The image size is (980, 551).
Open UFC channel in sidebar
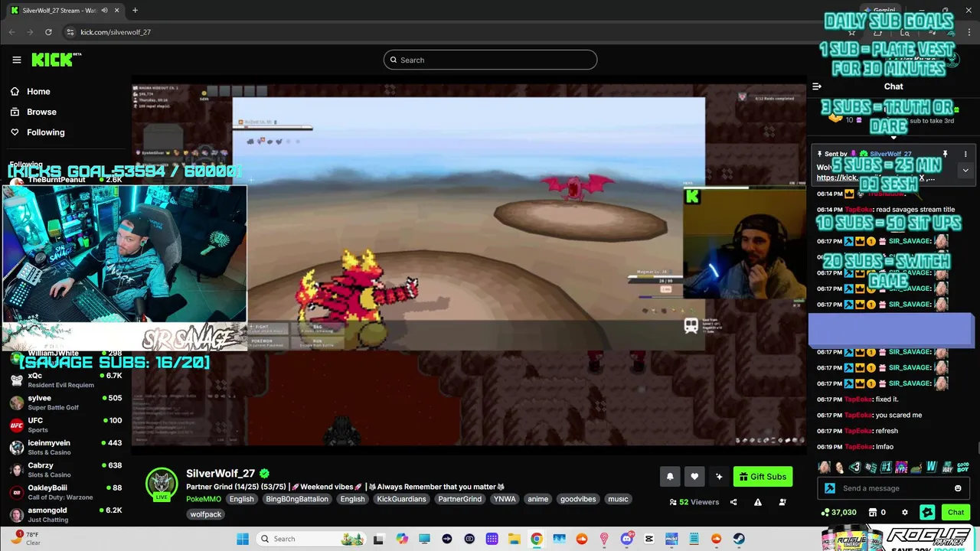[66, 425]
